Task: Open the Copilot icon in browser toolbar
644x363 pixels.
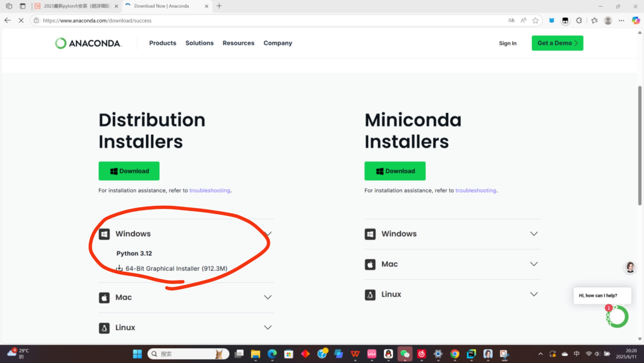Action: [x=636, y=20]
